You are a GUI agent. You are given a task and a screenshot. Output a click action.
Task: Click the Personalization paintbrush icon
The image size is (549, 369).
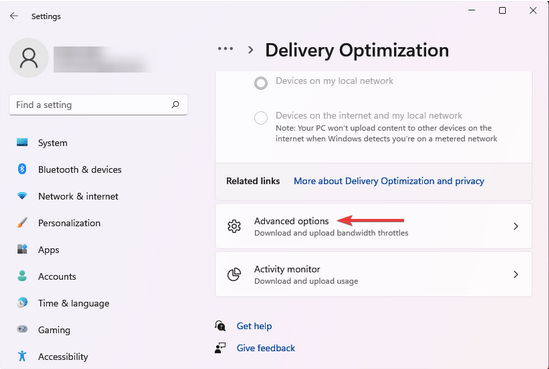point(22,223)
